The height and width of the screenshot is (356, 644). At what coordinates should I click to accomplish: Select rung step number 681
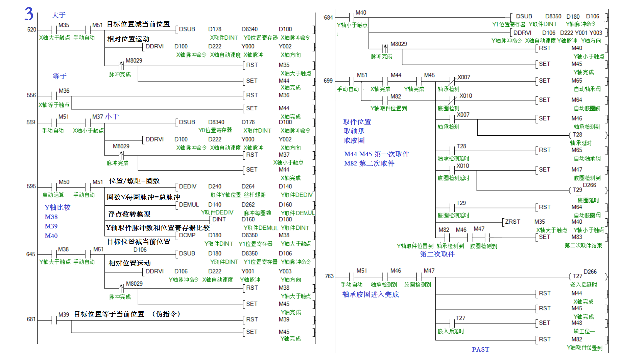(x=31, y=319)
